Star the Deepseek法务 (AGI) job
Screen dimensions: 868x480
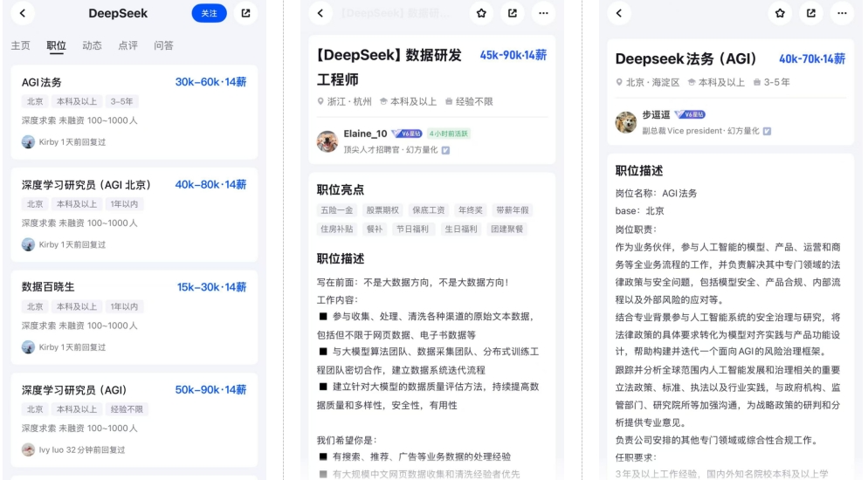780,13
